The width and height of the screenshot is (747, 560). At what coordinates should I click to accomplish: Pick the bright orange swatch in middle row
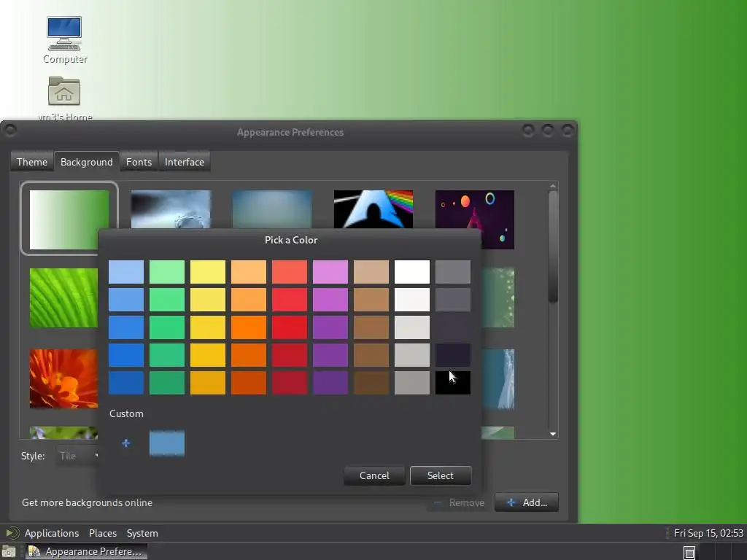(249, 327)
